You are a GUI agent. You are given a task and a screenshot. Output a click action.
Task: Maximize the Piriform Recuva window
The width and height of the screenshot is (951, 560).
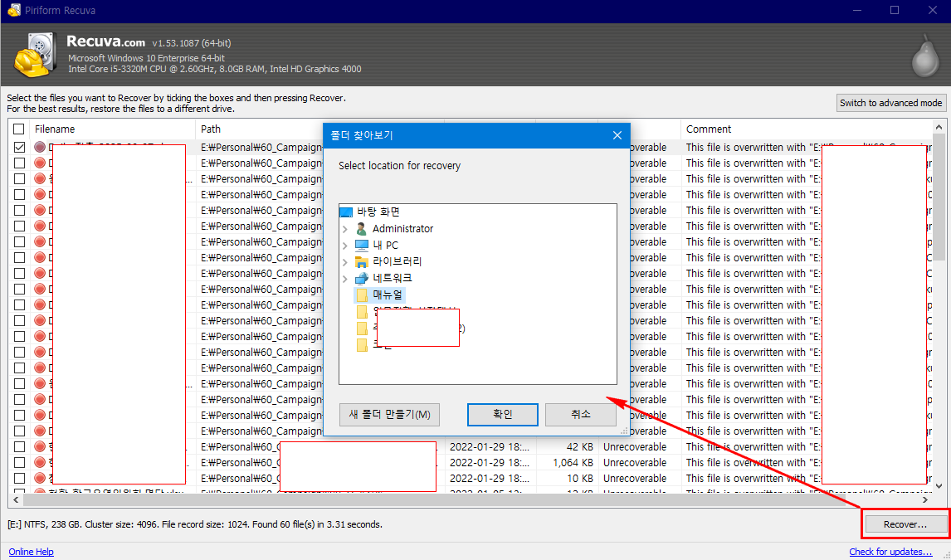click(895, 10)
